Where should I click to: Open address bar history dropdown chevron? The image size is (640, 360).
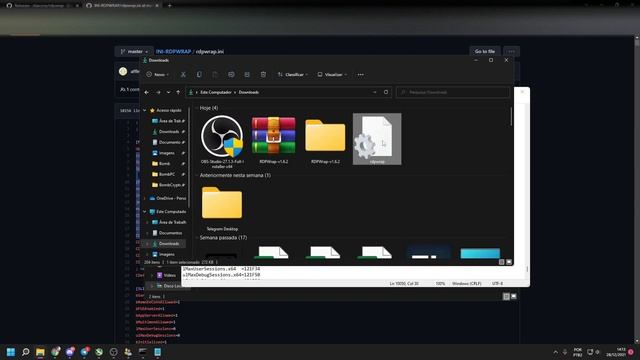point(375,92)
